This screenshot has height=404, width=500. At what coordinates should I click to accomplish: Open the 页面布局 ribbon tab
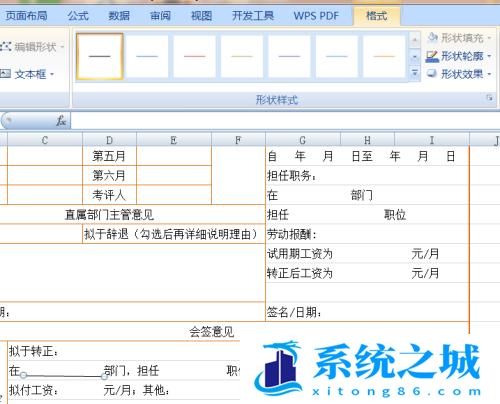point(26,16)
